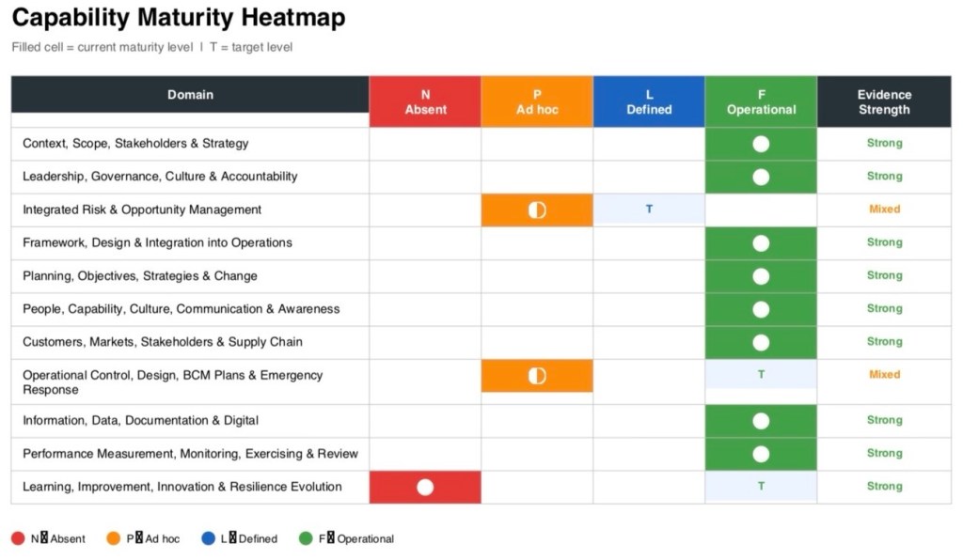Click the N Absent column header
963x560 pixels.
tap(425, 101)
